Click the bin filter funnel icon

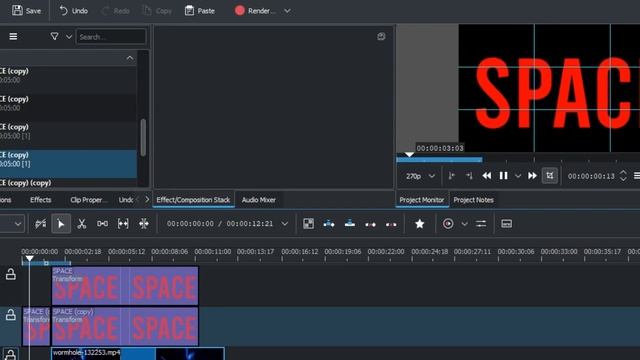tap(54, 37)
